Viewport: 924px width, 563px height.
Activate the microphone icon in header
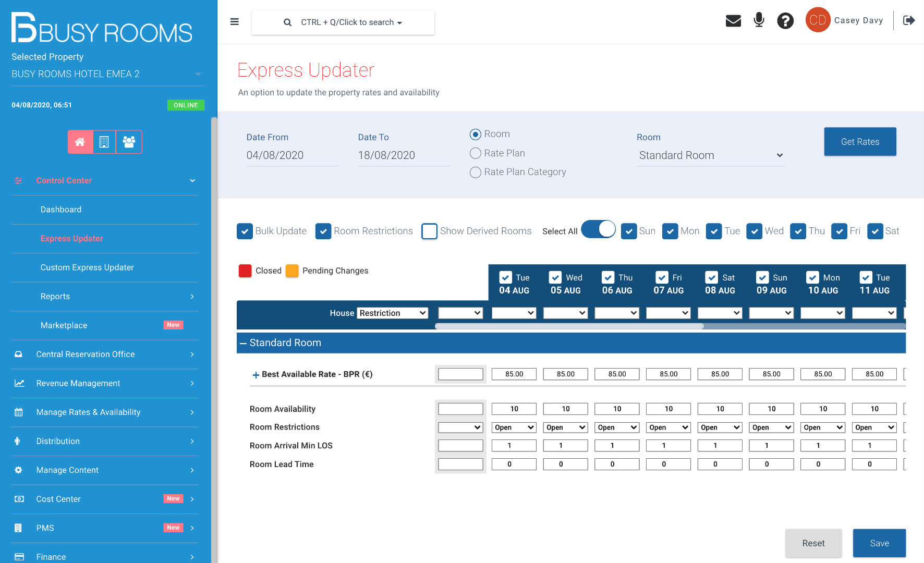pos(759,20)
